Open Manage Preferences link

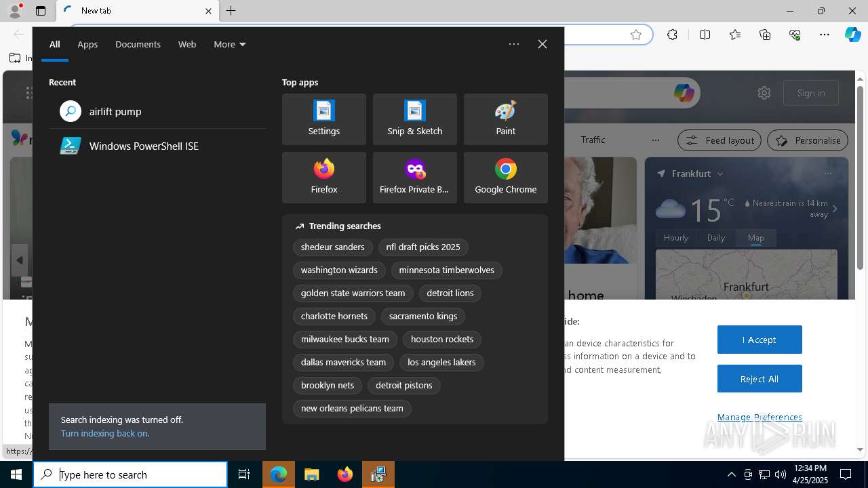tap(759, 417)
